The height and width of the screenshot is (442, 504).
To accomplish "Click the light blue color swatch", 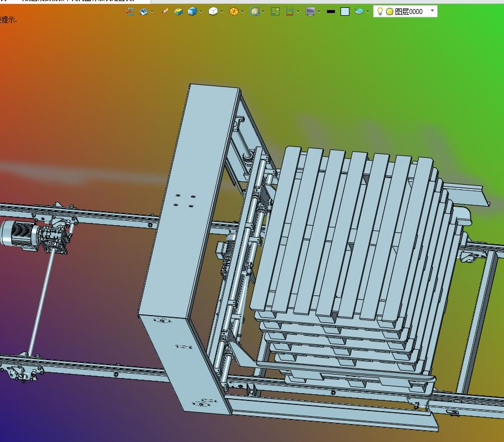I will (345, 12).
